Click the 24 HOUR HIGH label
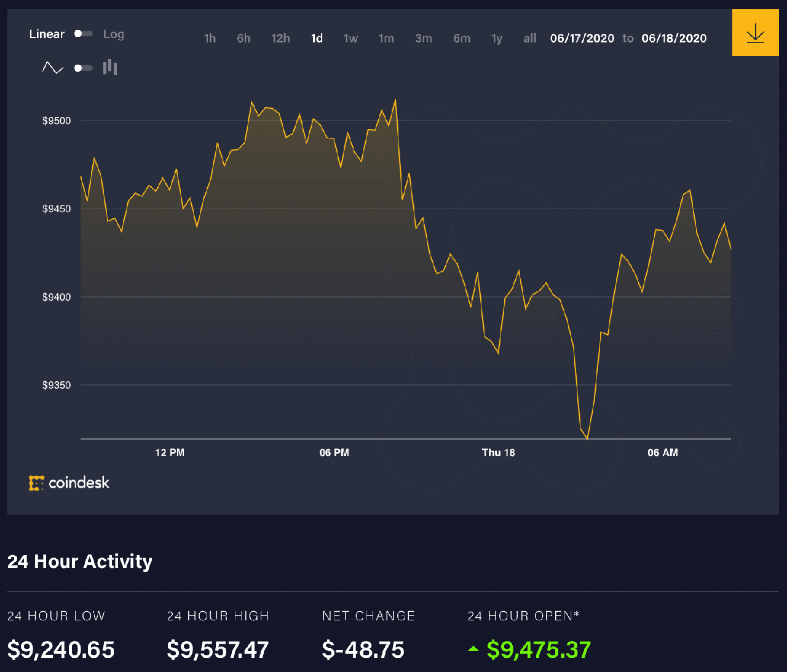Image resolution: width=787 pixels, height=672 pixels. coord(218,616)
